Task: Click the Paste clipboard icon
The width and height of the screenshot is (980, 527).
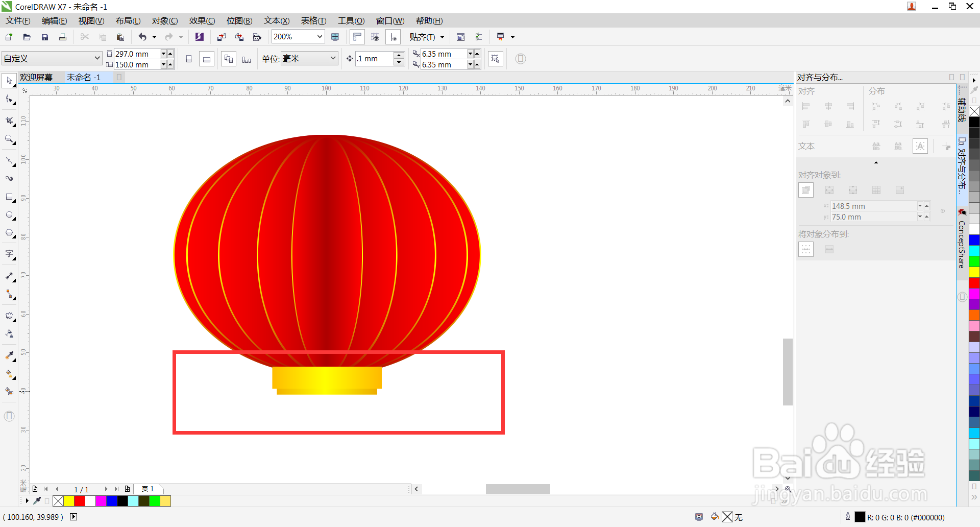Action: pos(120,37)
